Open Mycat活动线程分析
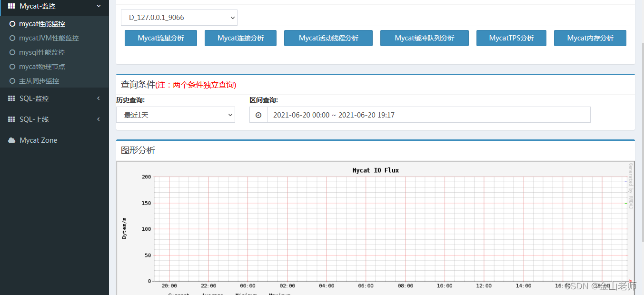The width and height of the screenshot is (644, 295). [x=328, y=38]
